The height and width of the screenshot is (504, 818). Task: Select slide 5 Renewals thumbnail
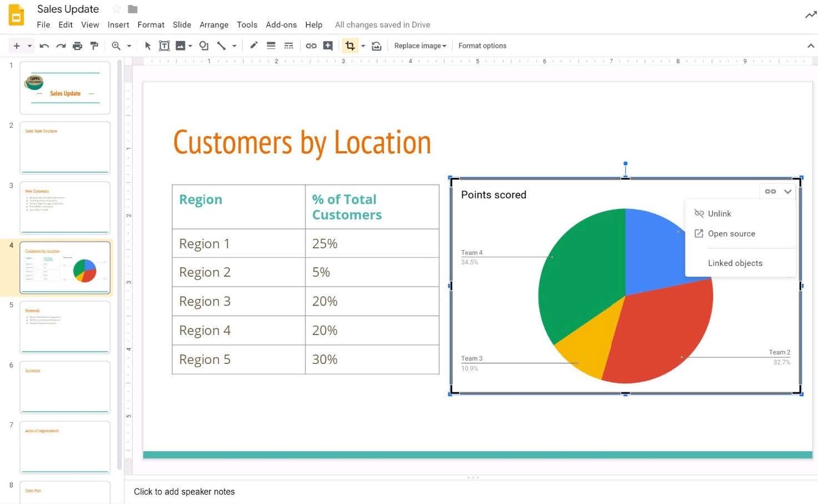point(65,327)
